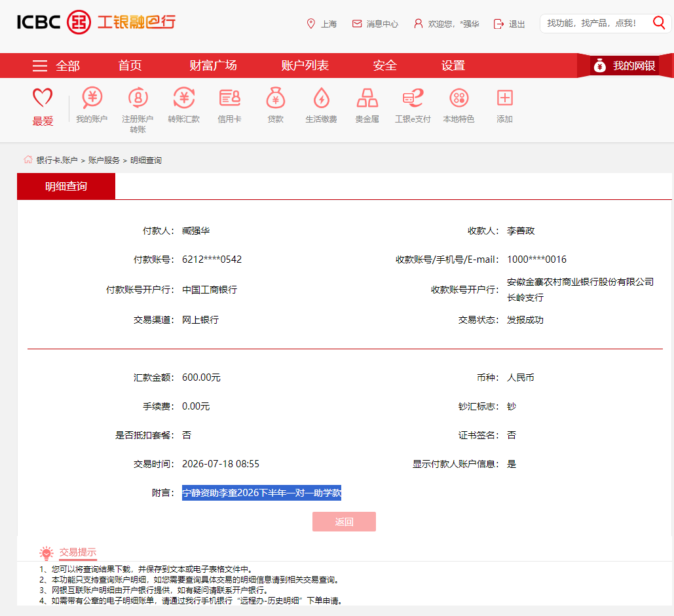Click the location pin icon for 上海
The width and height of the screenshot is (674, 616).
click(310, 24)
